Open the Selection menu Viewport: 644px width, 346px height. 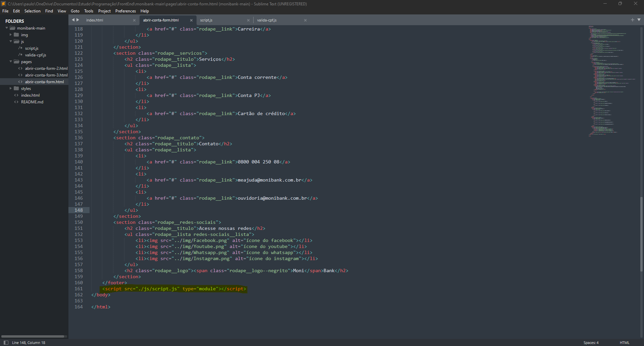[x=33, y=11]
